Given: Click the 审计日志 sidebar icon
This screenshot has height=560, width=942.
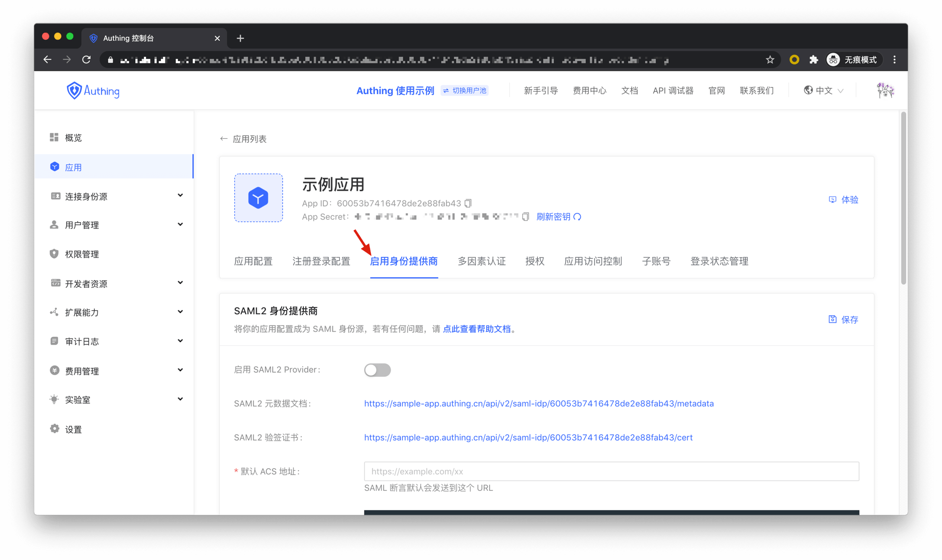Looking at the screenshot, I should pos(54,341).
